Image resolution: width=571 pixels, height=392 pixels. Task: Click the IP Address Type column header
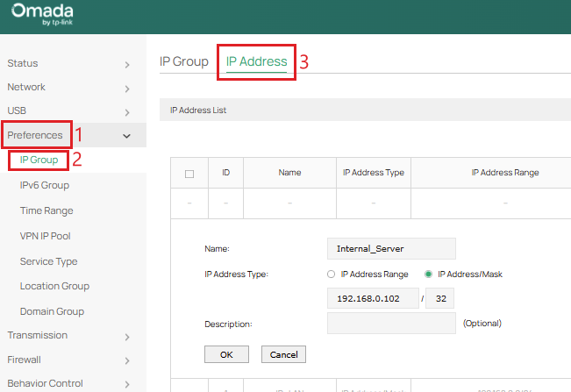pyautogui.click(x=374, y=173)
